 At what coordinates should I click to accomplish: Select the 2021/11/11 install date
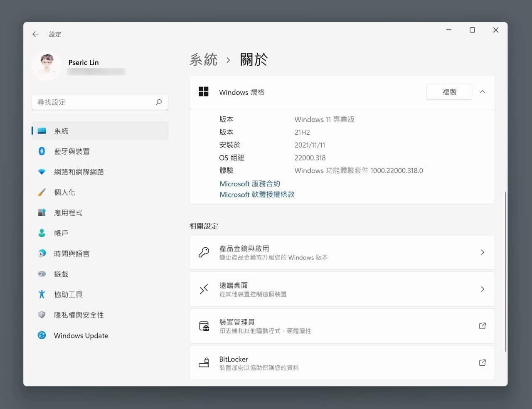coord(310,145)
